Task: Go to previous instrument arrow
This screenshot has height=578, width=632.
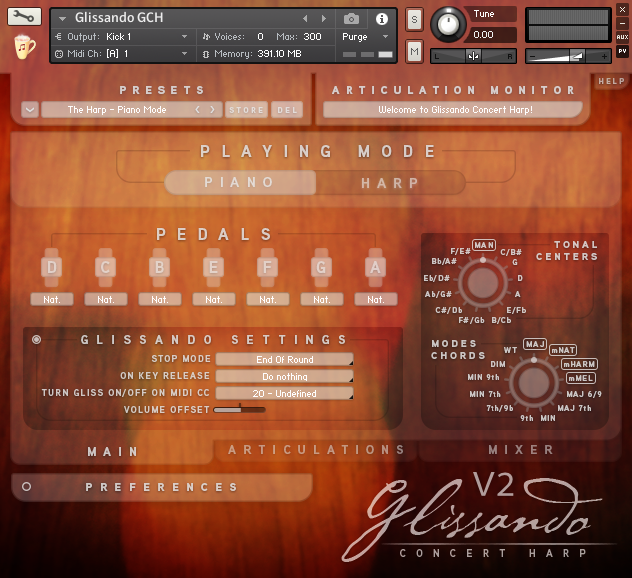Action: point(305,19)
